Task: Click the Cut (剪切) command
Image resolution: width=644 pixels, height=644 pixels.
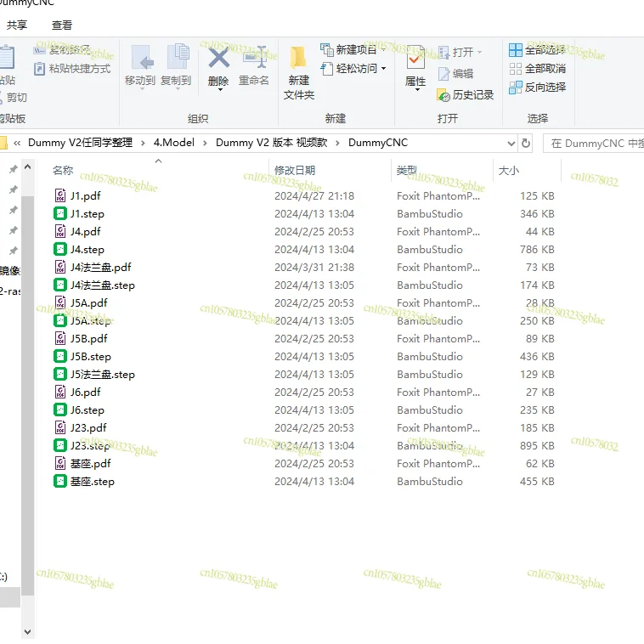Action: [x=14, y=98]
